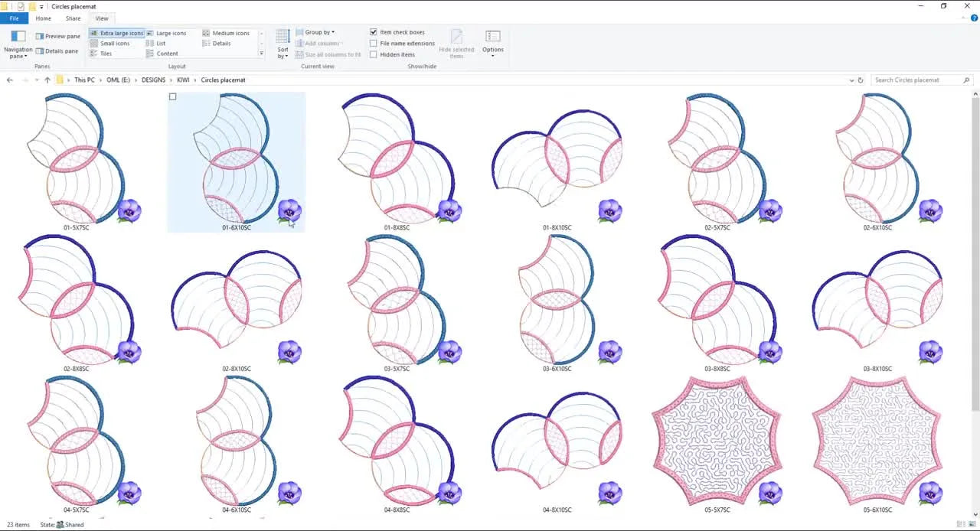Select the 04-8X8SC design thumbnail
This screenshot has height=531, width=980.
(x=397, y=440)
